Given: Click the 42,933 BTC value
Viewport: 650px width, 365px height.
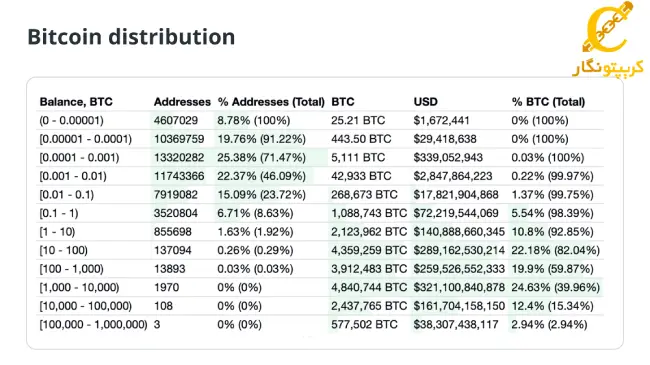Looking at the screenshot, I should point(361,176).
